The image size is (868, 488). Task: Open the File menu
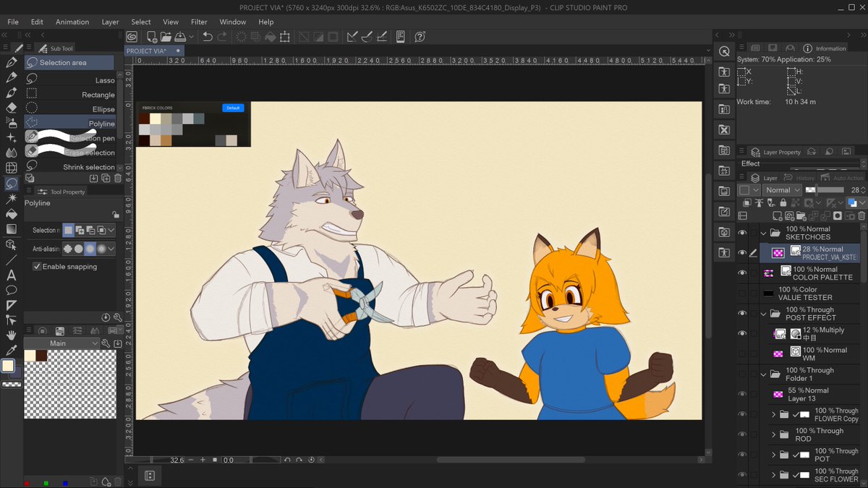click(x=13, y=22)
